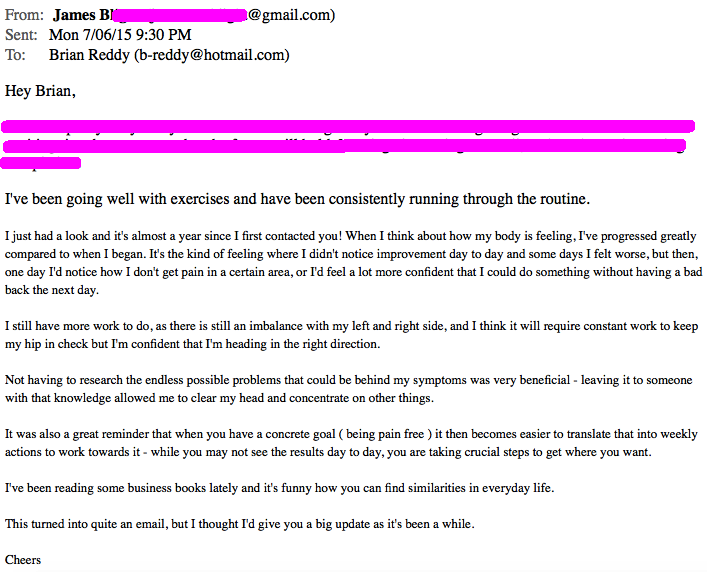Click the "Cheers" sign-off
707x572 pixels.
pos(24,559)
